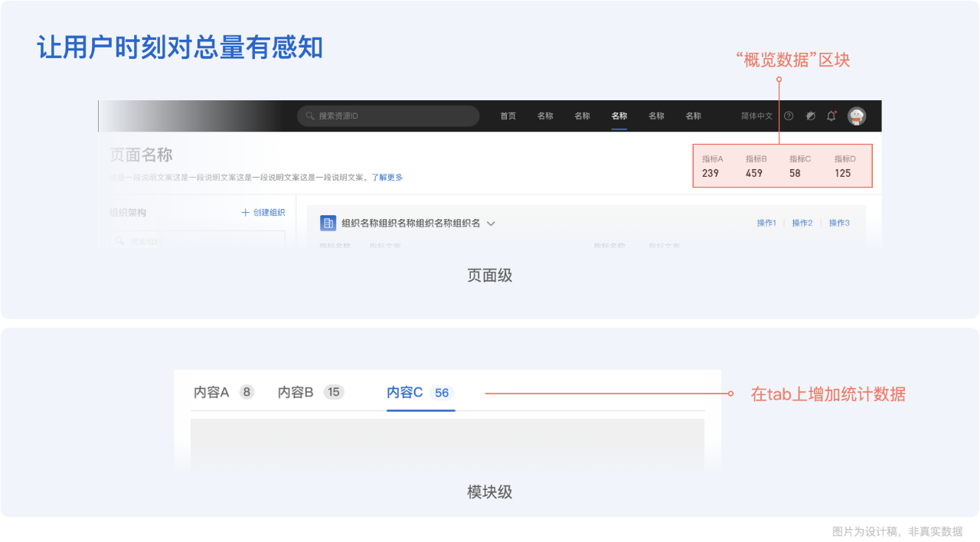Click the plus icon beside 创建组织
980x542 pixels.
(x=245, y=213)
